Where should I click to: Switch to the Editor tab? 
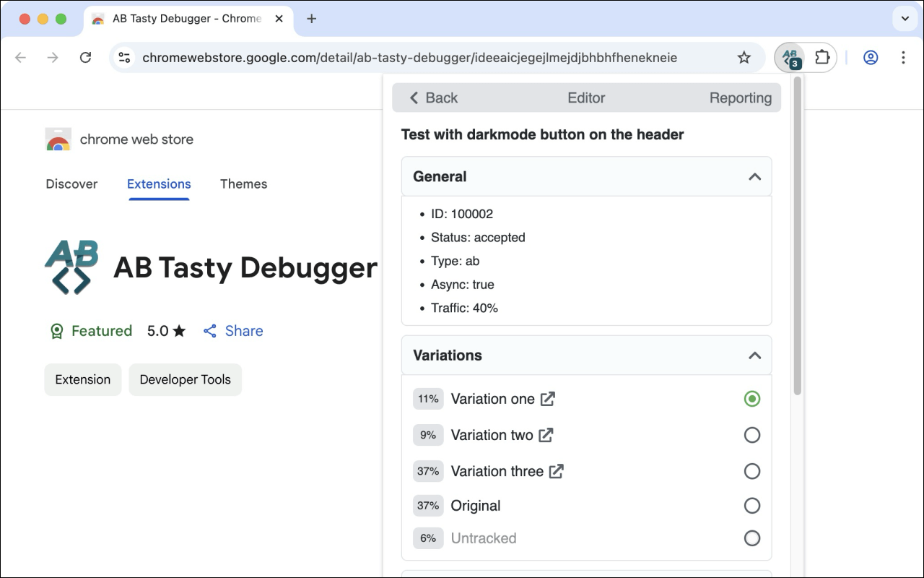(586, 98)
